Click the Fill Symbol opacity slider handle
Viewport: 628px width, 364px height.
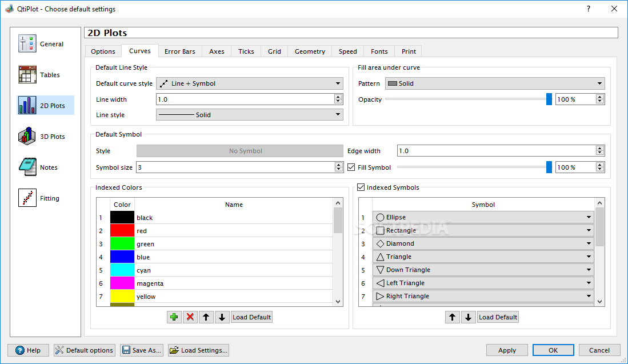click(x=549, y=167)
